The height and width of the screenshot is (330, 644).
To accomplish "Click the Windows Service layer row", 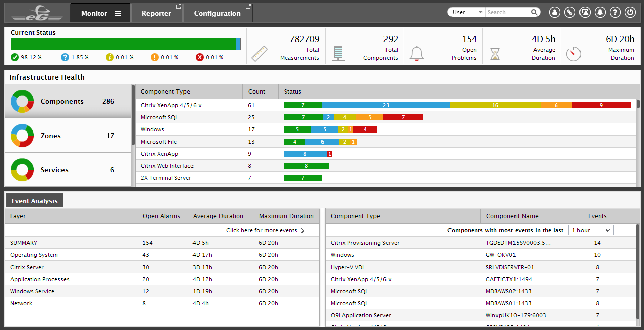I will 162,291.
